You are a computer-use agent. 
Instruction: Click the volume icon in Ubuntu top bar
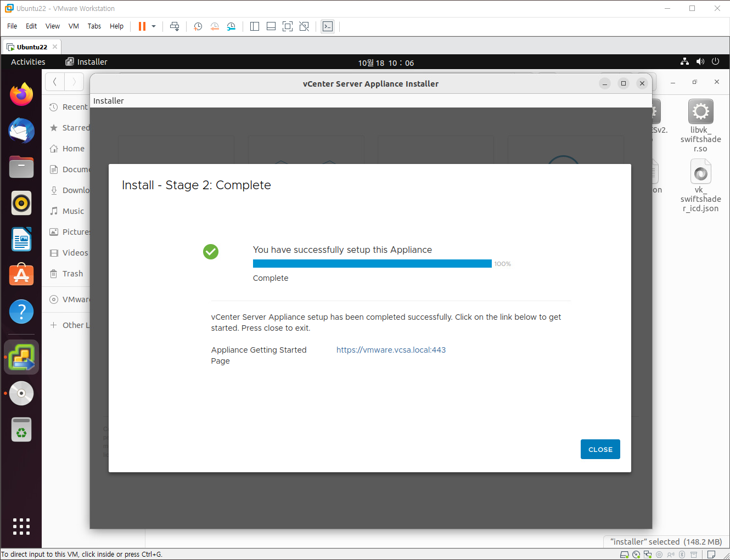click(x=700, y=61)
